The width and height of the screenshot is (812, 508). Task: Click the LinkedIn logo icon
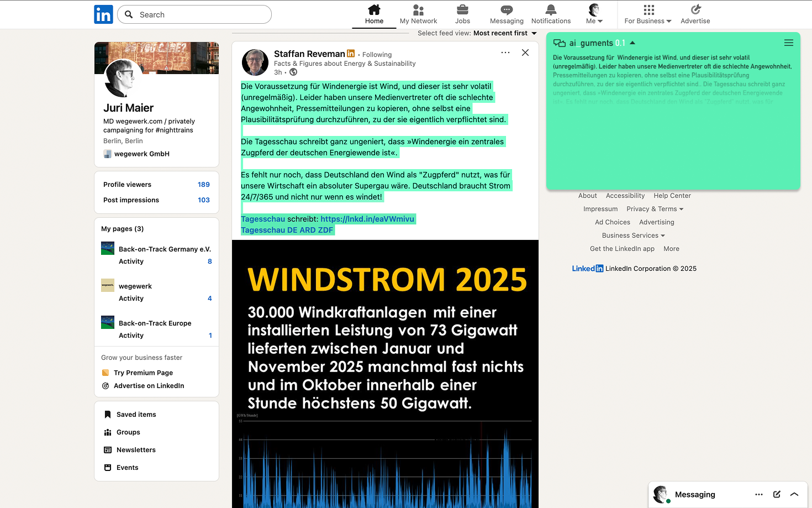(x=103, y=14)
